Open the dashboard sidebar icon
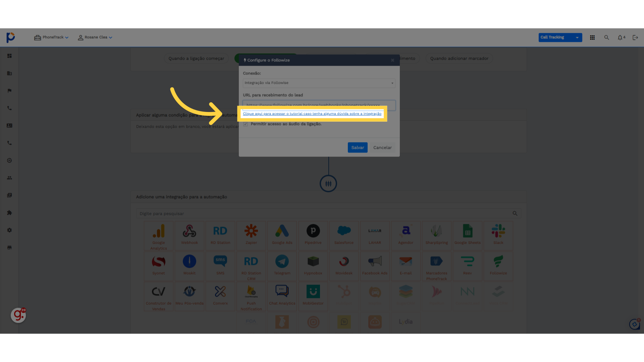The height and width of the screenshot is (362, 644). pos(9,56)
